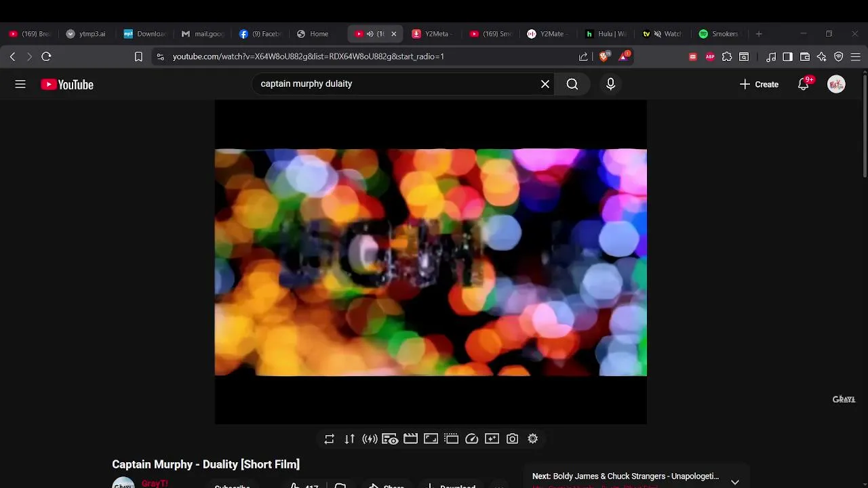Click the dashed-frame pop-out player icon
This screenshot has width=868, height=488.
click(451, 439)
